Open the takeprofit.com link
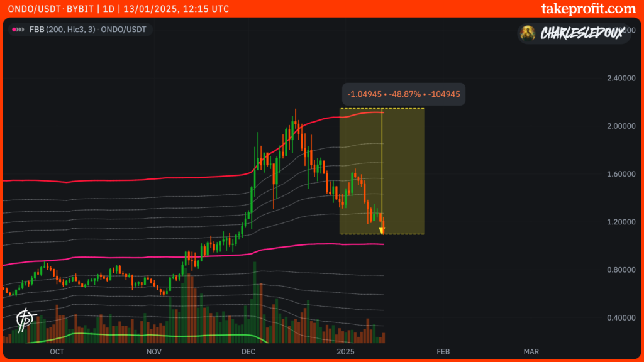Viewport: 644px width, 362px height. (588, 9)
